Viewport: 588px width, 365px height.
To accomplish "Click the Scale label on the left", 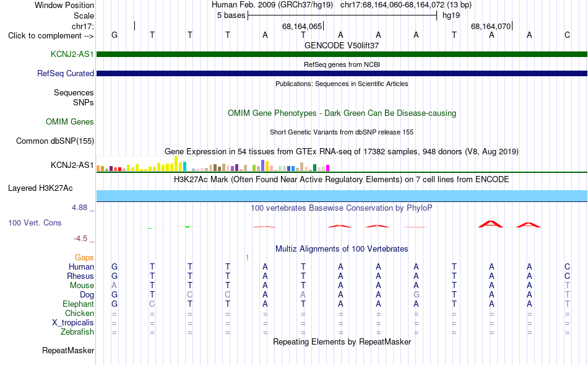I will click(x=84, y=15).
